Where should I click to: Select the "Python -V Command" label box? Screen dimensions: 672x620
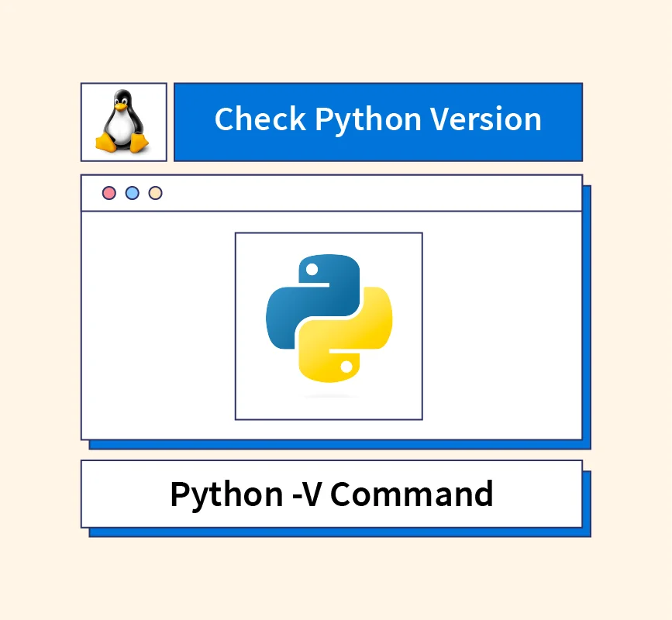tap(331, 494)
